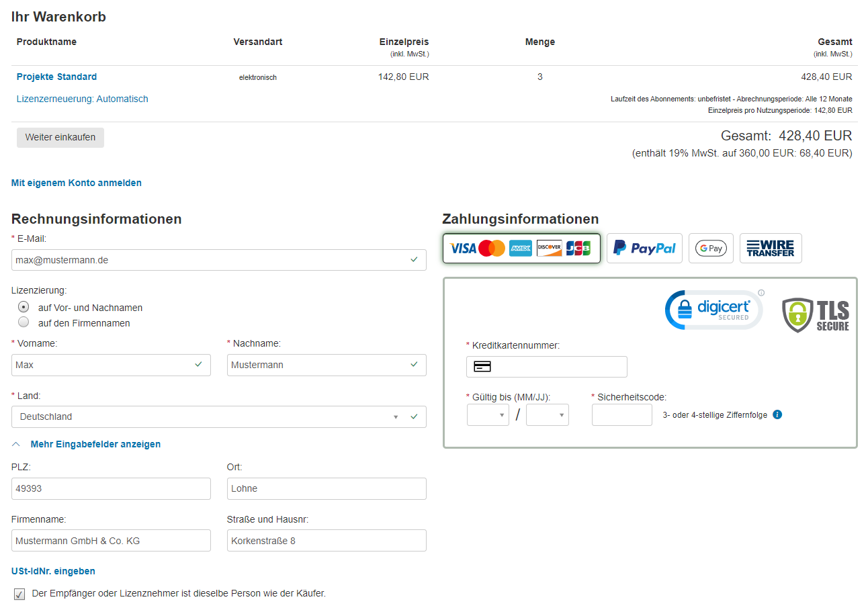
Task: Click the card icon in Kreditkartennummer field
Action: pyautogui.click(x=482, y=367)
